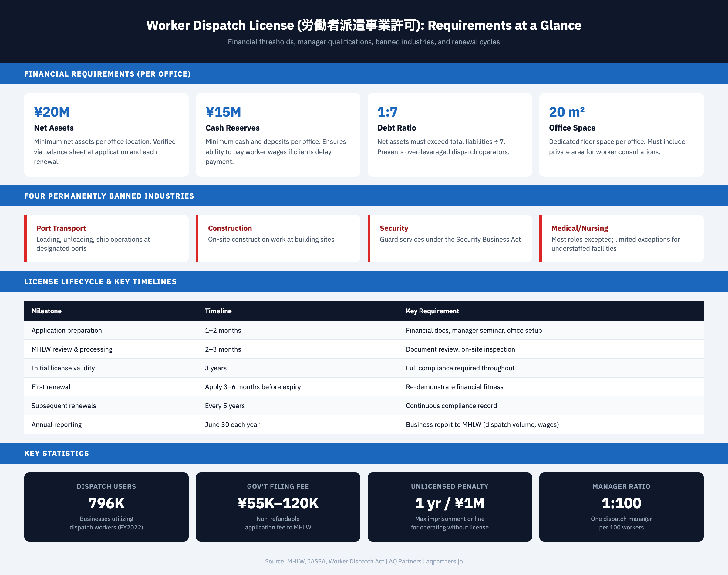The width and height of the screenshot is (728, 575).
Task: Click the Annual reporting table row
Action: (364, 424)
